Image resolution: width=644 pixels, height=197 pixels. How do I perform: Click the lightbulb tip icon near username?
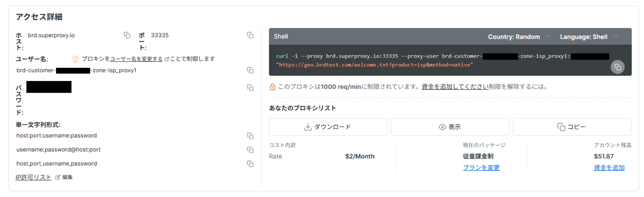[x=75, y=59]
